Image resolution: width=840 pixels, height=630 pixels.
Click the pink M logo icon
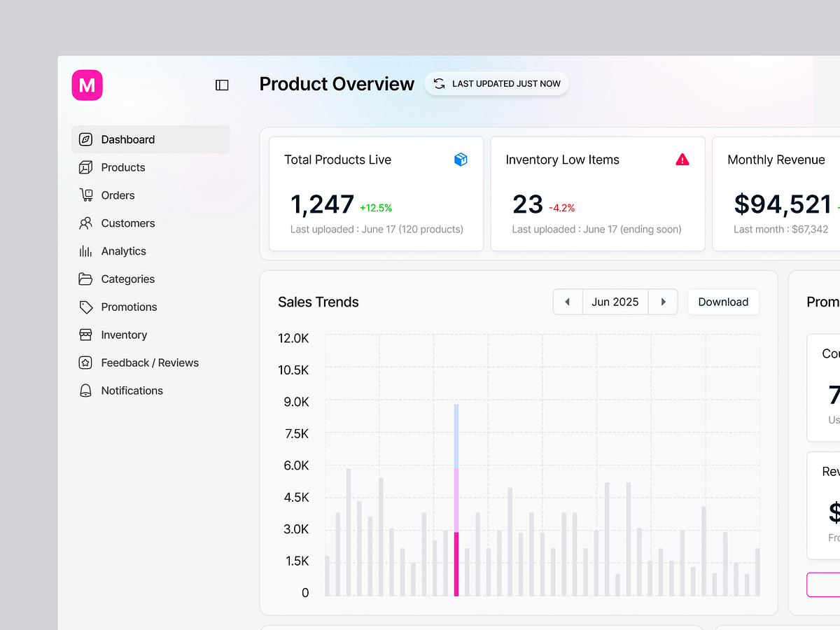tap(87, 85)
